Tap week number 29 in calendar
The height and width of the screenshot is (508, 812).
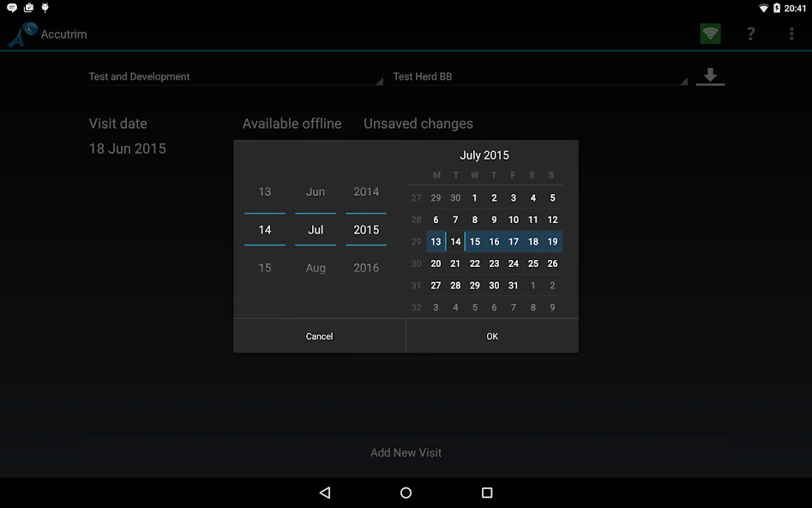(x=416, y=242)
